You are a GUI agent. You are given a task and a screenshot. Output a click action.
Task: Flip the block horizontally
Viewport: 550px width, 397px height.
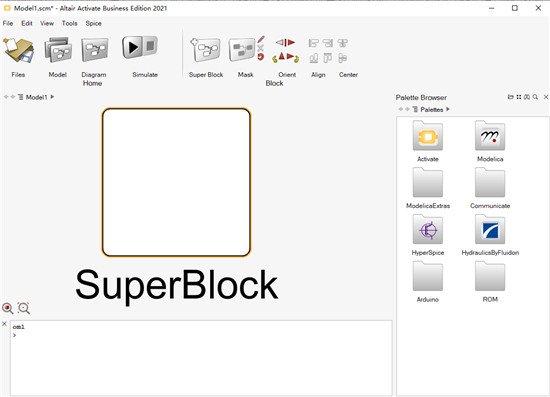point(285,42)
